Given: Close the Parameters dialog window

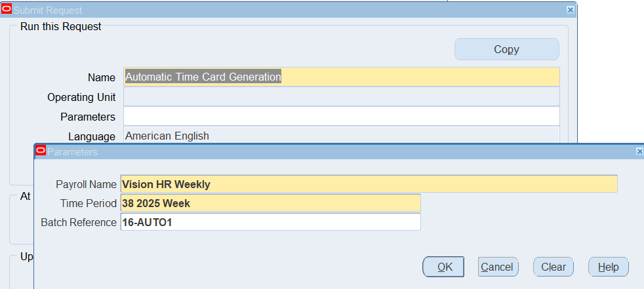Looking at the screenshot, I should click(639, 151).
